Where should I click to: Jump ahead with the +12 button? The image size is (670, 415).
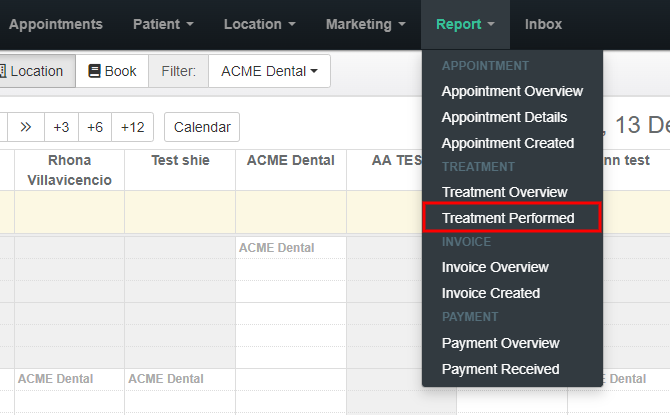pyautogui.click(x=132, y=127)
